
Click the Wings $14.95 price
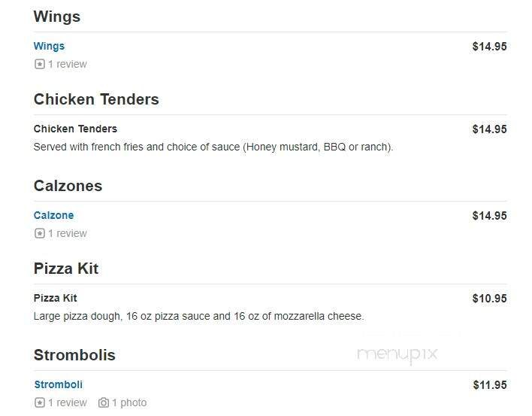click(x=489, y=47)
